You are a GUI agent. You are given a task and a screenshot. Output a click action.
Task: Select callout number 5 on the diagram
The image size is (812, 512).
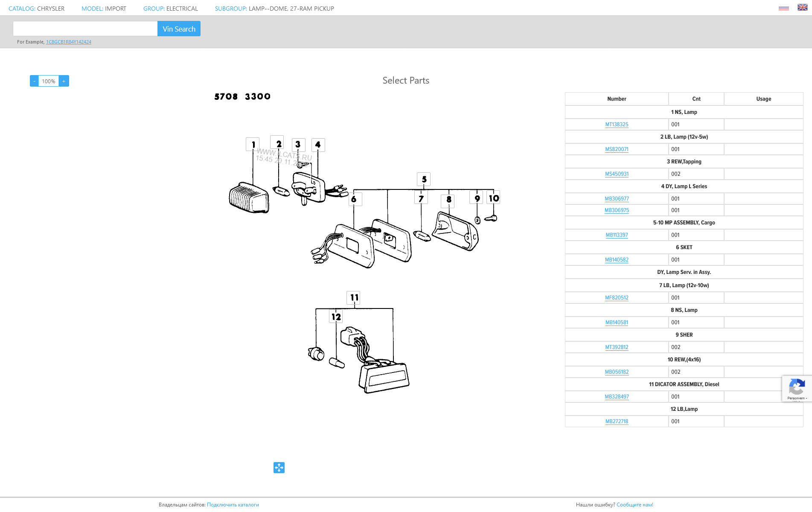pyautogui.click(x=424, y=179)
